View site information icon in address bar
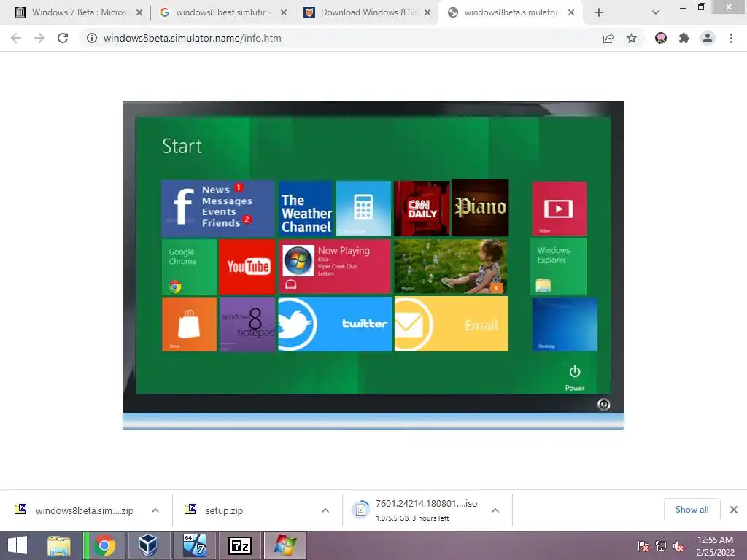Viewport: 747px width, 560px height. [91, 38]
